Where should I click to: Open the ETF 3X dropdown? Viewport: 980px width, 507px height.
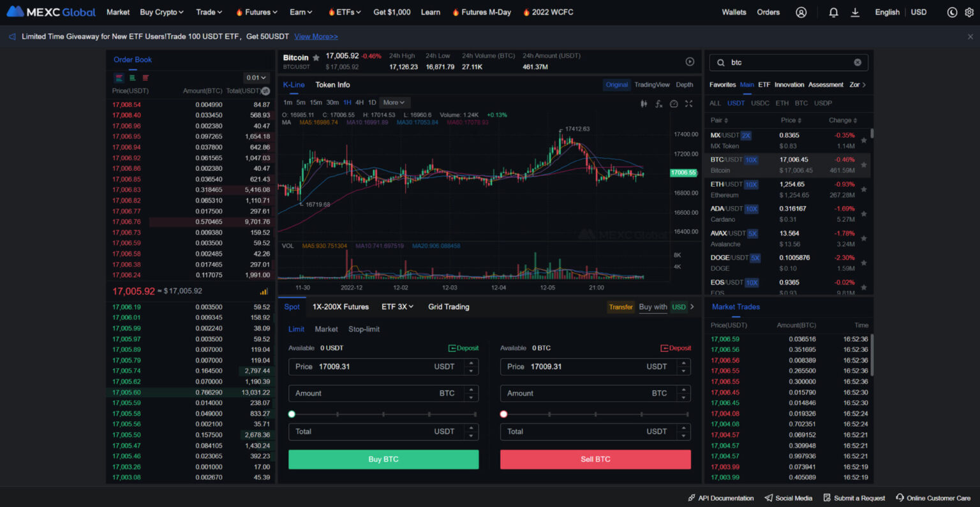click(397, 307)
